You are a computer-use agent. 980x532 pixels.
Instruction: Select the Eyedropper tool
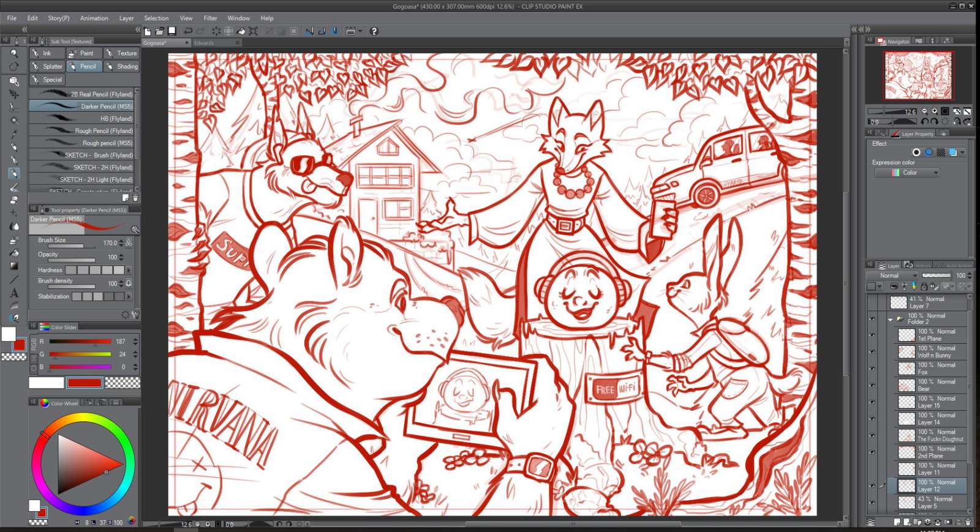(13, 133)
